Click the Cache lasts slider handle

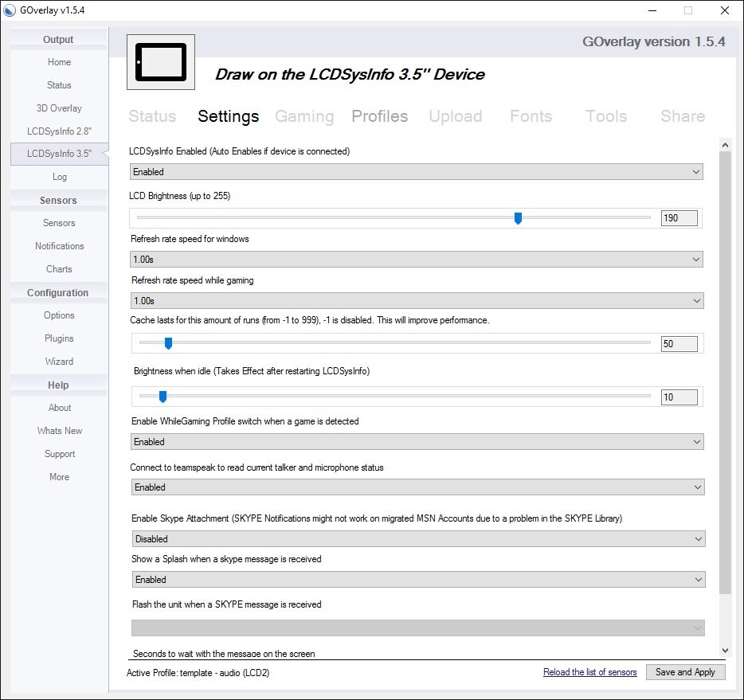point(168,343)
